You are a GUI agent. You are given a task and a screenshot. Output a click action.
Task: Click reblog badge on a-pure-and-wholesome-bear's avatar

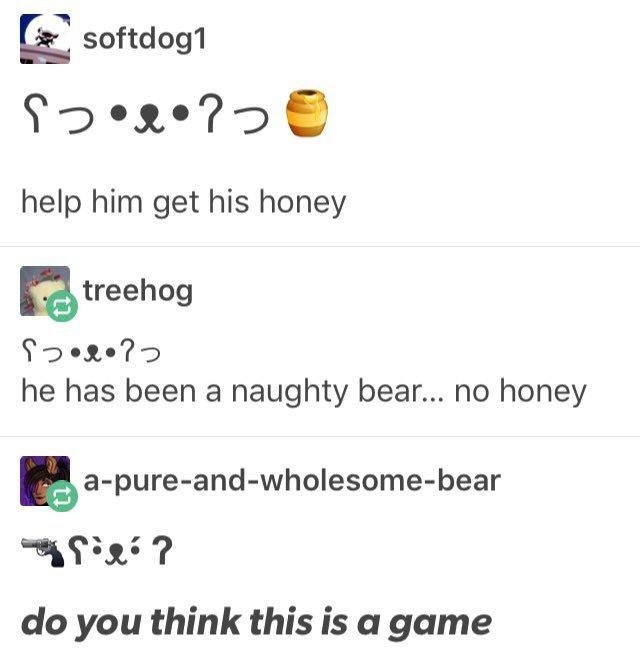62,496
